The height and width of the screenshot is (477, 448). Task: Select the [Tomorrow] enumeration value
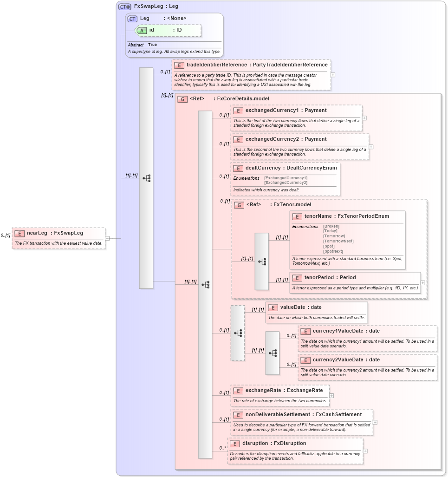pyautogui.click(x=334, y=236)
